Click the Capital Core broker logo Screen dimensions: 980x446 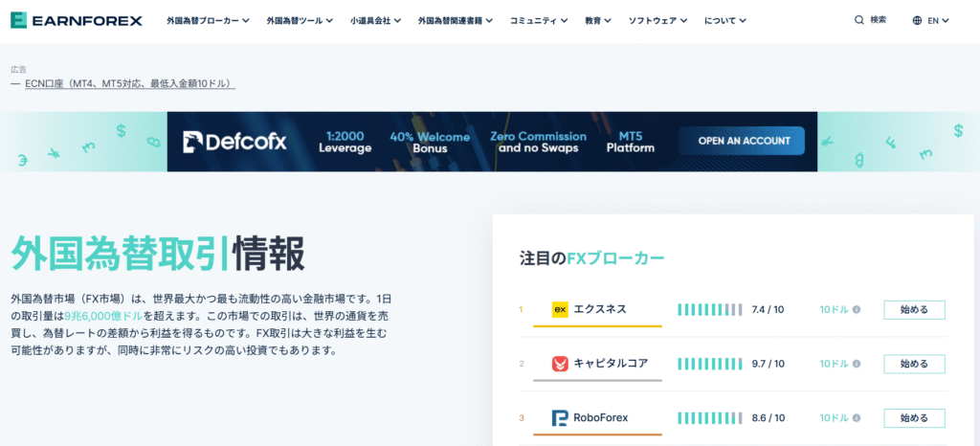pos(560,364)
